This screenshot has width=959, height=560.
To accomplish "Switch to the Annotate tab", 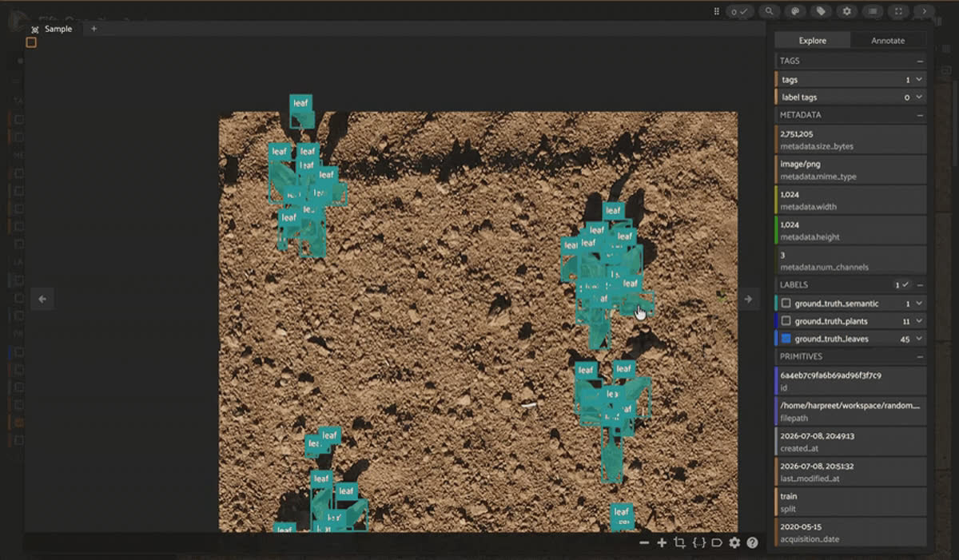I will point(888,40).
